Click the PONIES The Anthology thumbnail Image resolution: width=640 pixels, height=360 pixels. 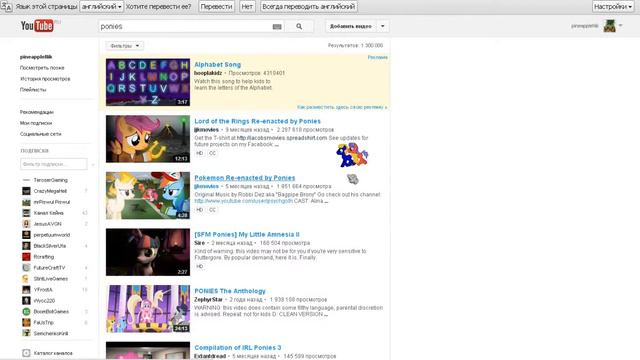(x=148, y=309)
